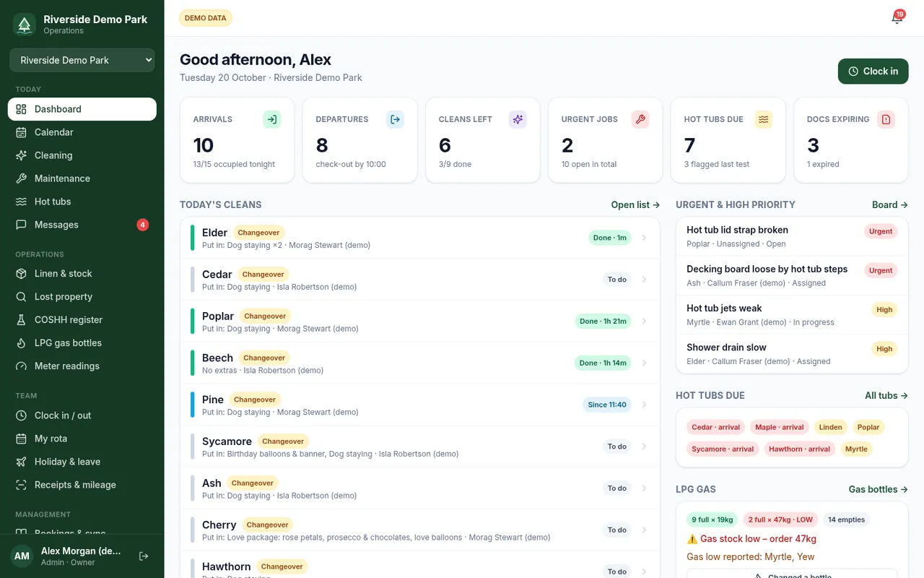Click the Cleans Left sparkle icon
The image size is (924, 578).
[x=518, y=119]
